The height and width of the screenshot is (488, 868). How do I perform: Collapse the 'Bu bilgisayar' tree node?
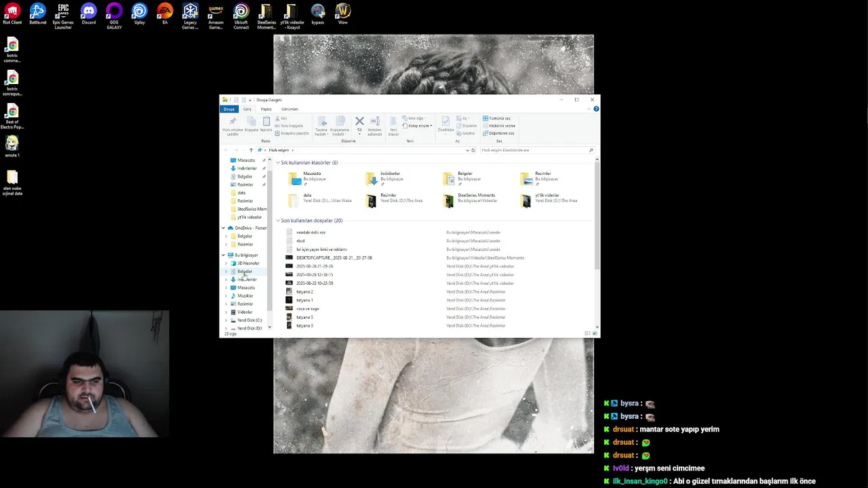point(223,256)
